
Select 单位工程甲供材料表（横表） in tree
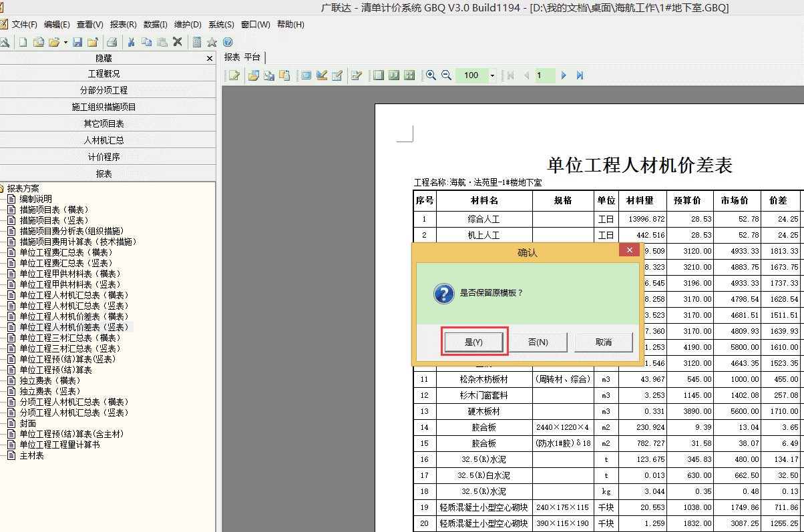point(70,274)
